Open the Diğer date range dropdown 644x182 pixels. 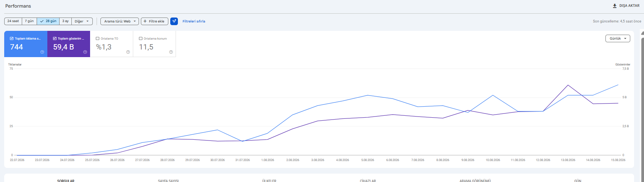[x=82, y=21]
